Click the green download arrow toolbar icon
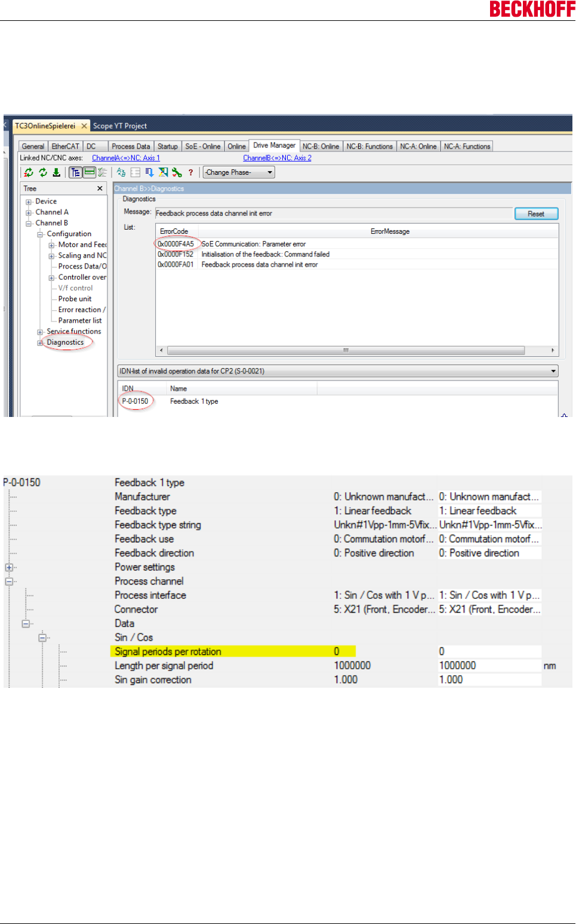The height and width of the screenshot is (924, 576). [x=56, y=172]
